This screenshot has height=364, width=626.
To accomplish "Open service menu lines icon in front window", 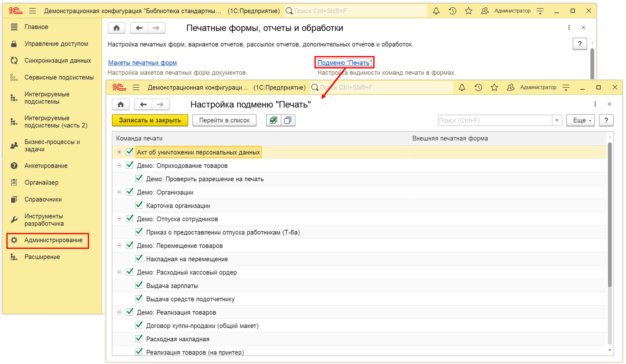I will click(x=566, y=87).
